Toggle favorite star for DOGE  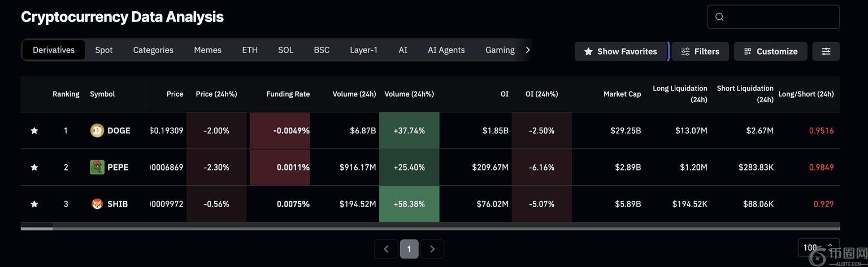tap(34, 130)
